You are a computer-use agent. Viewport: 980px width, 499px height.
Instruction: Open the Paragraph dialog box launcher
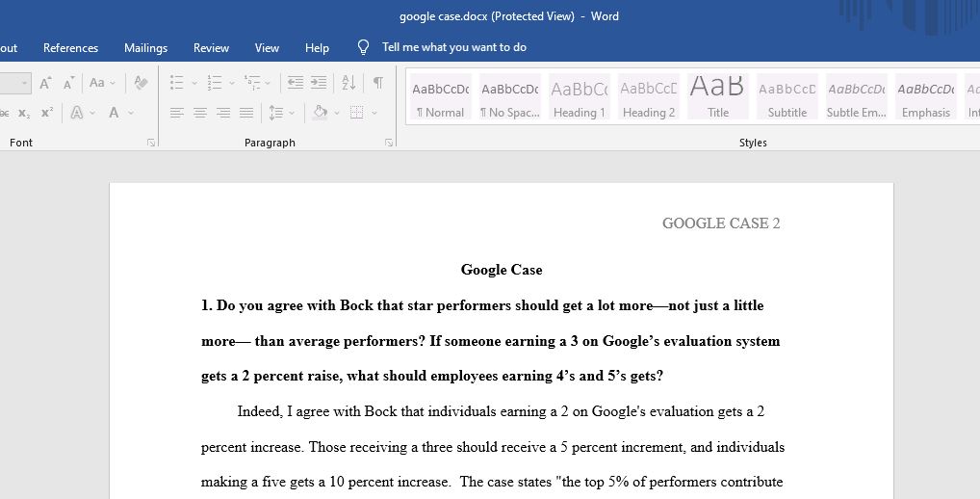pos(389,143)
